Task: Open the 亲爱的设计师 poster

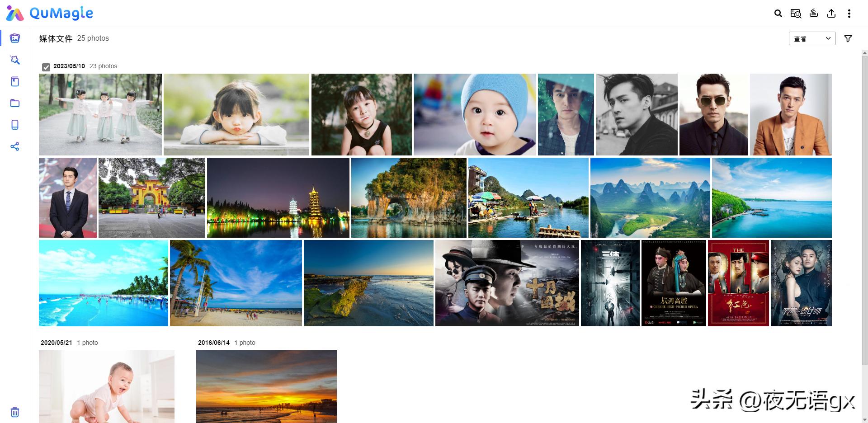Action: [801, 283]
